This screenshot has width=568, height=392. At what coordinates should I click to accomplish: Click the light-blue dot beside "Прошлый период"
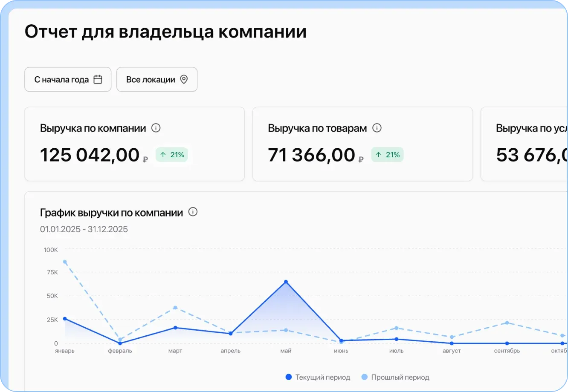point(364,377)
